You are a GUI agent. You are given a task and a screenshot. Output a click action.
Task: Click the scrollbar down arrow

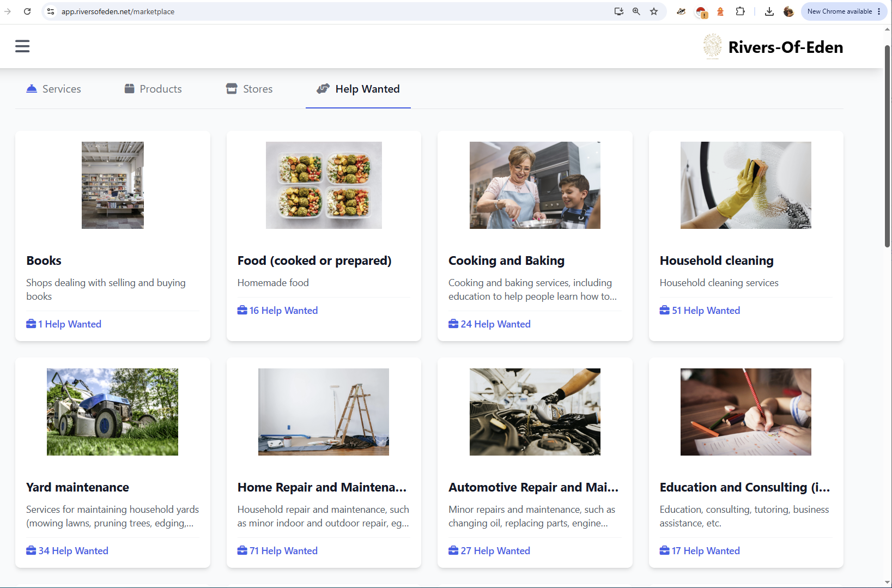[x=887, y=583]
